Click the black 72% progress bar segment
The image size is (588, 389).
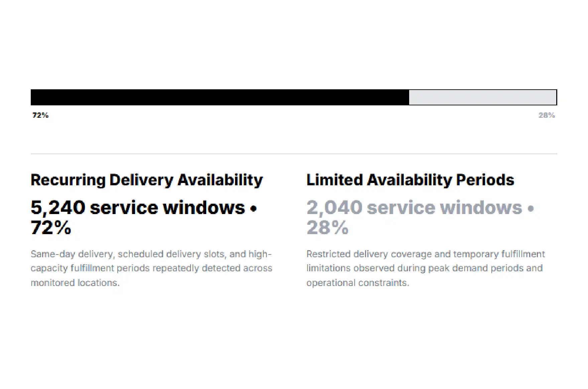click(x=220, y=97)
